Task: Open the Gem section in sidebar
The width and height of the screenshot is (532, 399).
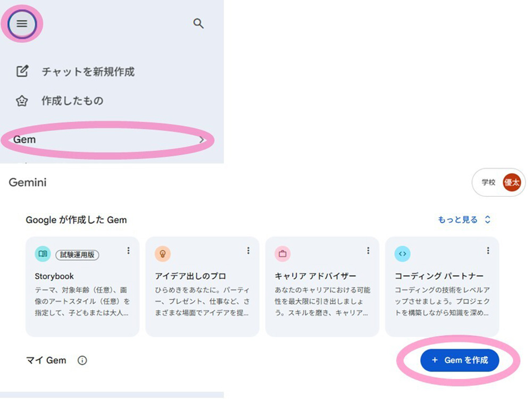Action: pyautogui.click(x=107, y=140)
